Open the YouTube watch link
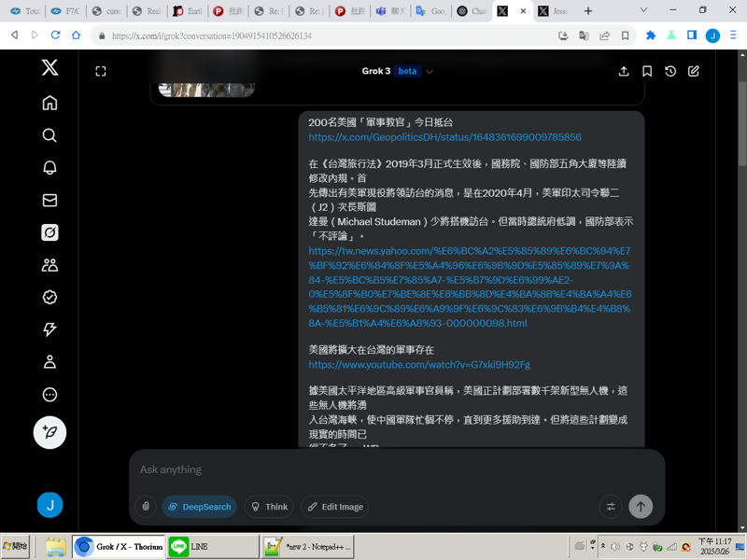The height and width of the screenshot is (560, 747). click(x=419, y=365)
